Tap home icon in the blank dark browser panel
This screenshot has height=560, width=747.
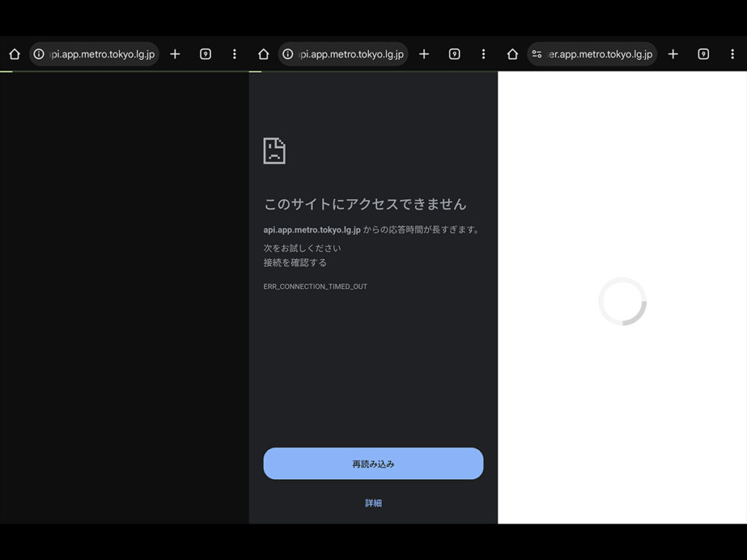15,54
